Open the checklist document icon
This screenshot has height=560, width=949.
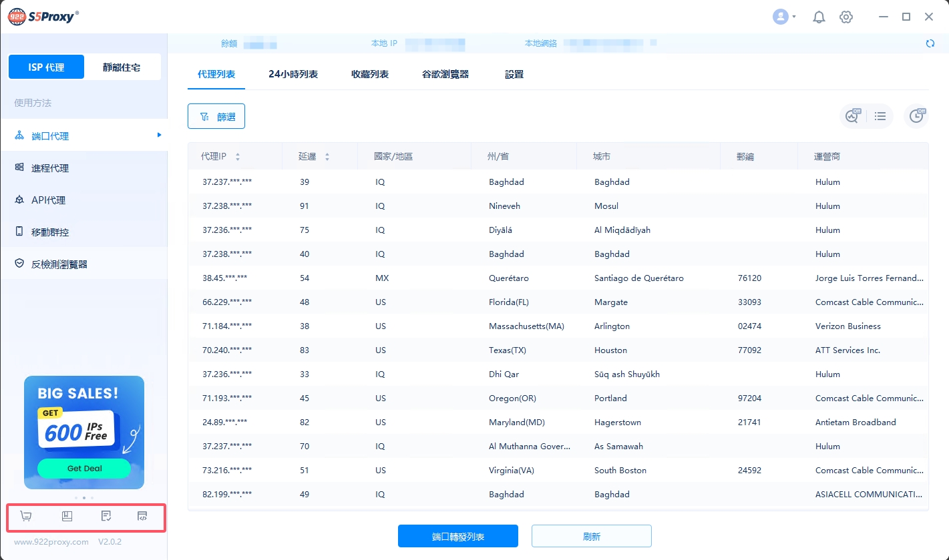pos(106,516)
